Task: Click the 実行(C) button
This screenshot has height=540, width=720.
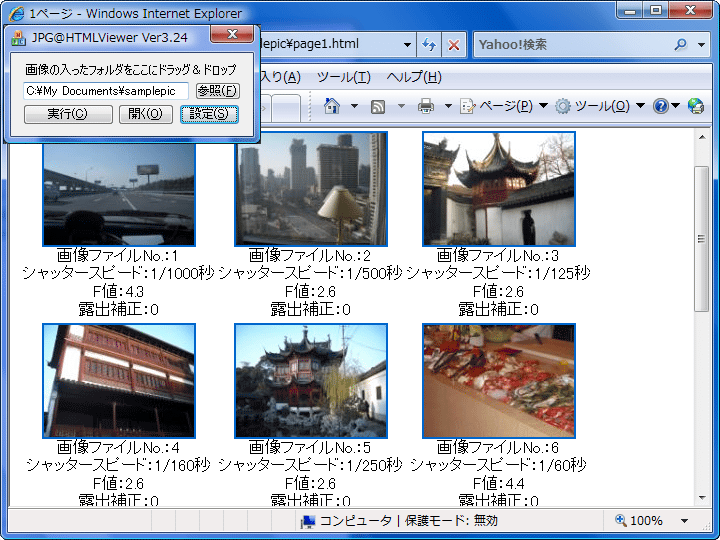Action: click(68, 114)
